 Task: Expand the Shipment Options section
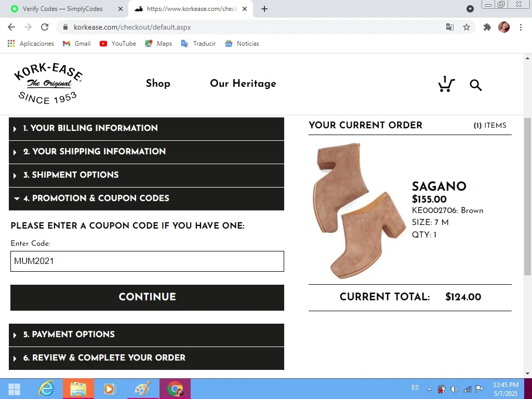point(147,176)
